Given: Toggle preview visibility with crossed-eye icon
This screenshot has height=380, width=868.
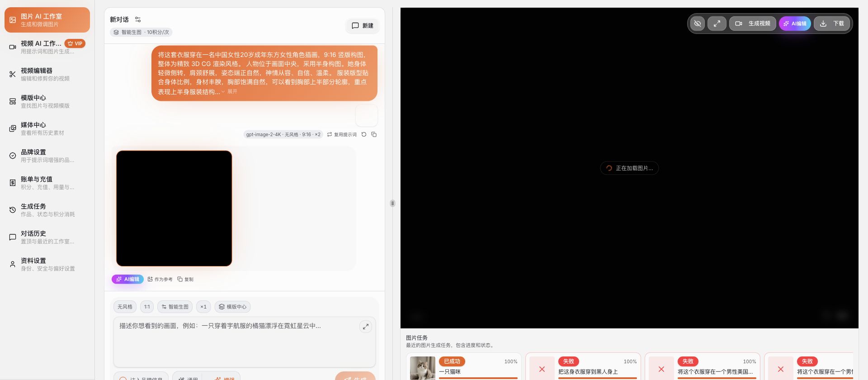Looking at the screenshot, I should (698, 24).
